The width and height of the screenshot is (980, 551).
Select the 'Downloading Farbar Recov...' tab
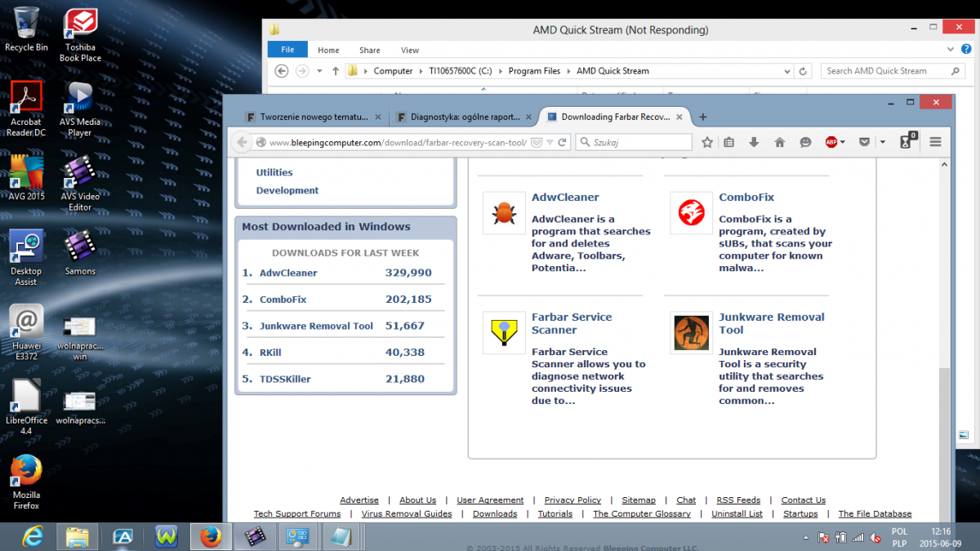click(x=615, y=117)
